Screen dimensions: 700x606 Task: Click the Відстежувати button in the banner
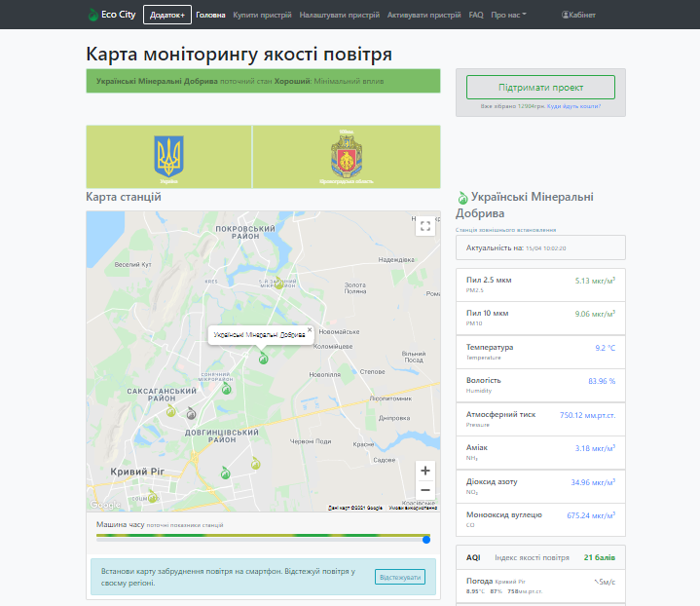click(x=399, y=577)
